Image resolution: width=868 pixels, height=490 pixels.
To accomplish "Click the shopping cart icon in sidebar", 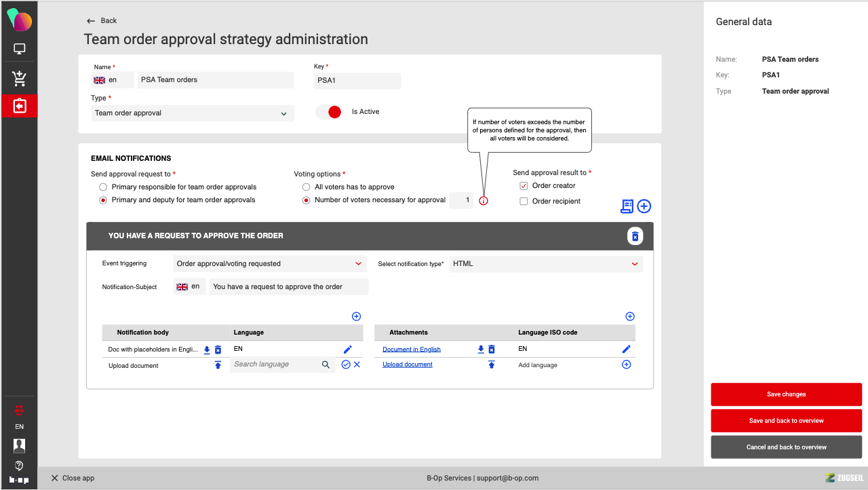I will point(19,79).
